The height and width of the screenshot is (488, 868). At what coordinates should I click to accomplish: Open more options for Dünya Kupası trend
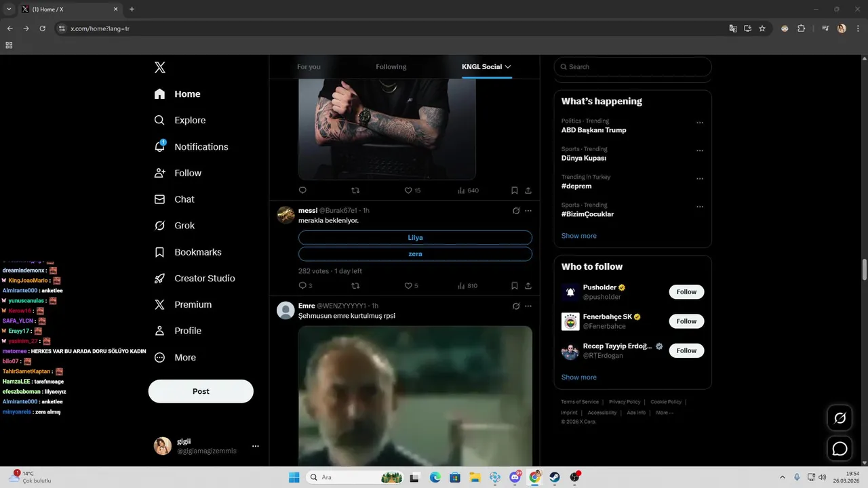[x=700, y=150]
